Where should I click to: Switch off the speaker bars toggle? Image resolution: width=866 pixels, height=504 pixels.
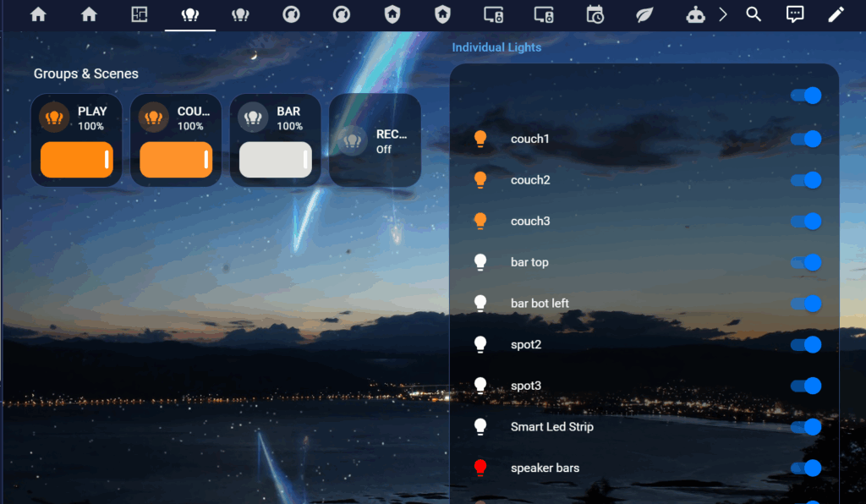(806, 468)
